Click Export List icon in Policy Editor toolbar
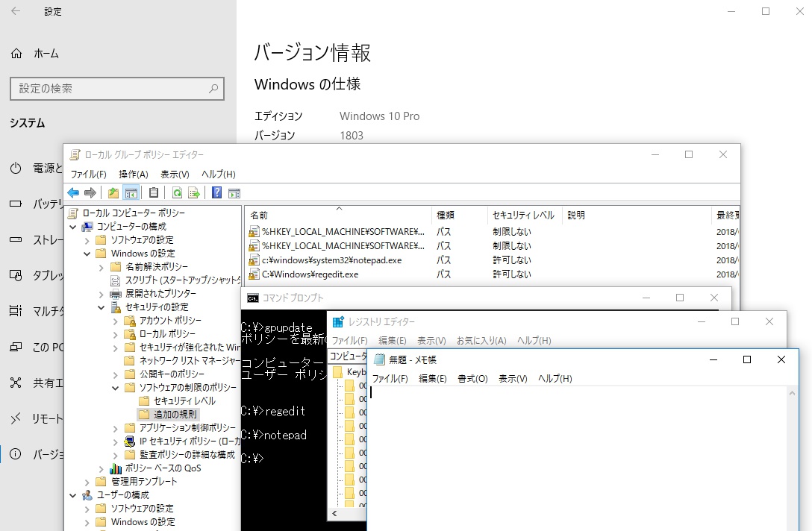 click(x=194, y=193)
